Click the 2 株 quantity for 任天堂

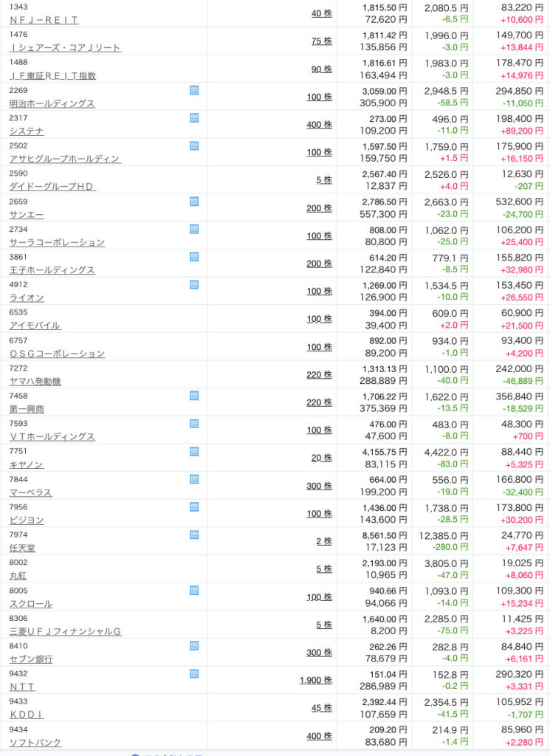[324, 541]
